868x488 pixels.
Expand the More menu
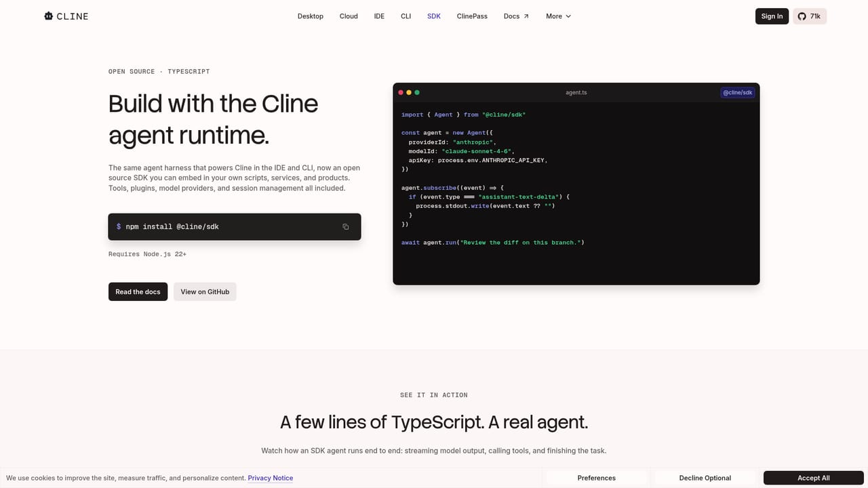558,16
